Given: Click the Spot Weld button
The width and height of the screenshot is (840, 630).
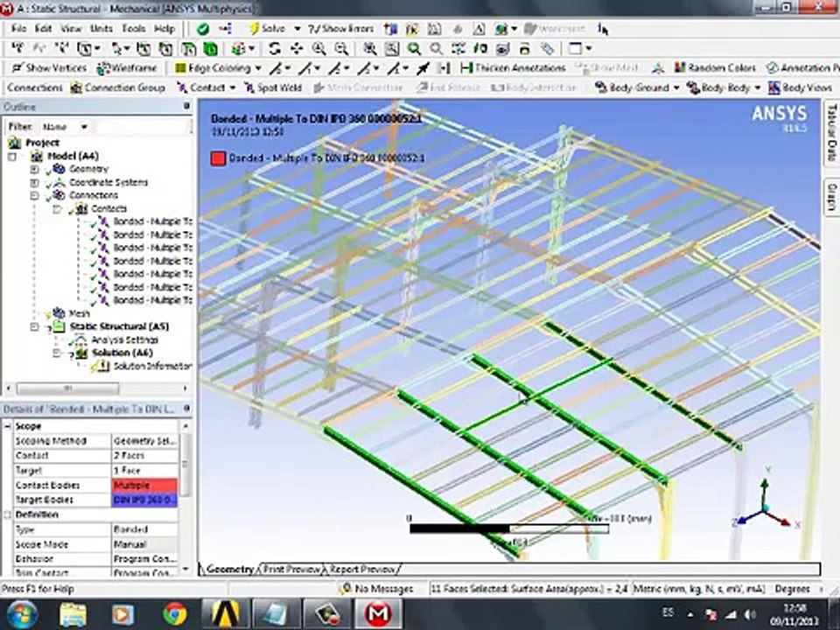Looking at the screenshot, I should click(273, 87).
